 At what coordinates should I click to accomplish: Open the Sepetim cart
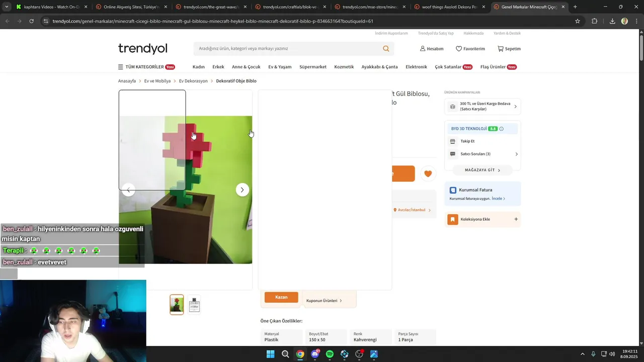pyautogui.click(x=509, y=49)
